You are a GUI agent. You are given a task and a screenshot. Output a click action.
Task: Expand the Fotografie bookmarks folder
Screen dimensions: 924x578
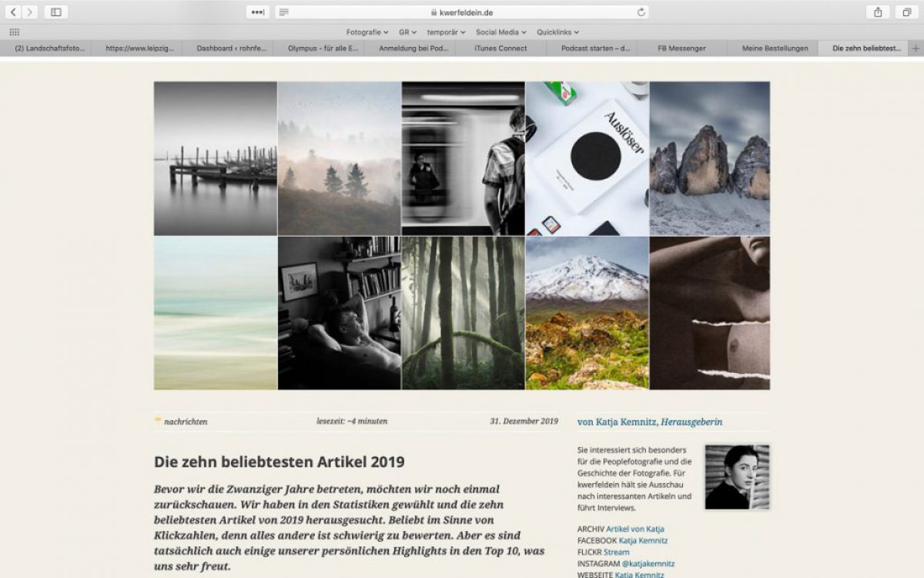click(368, 32)
